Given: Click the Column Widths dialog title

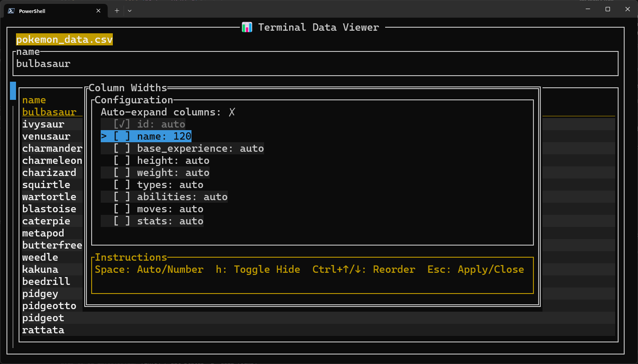Looking at the screenshot, I should click(x=128, y=88).
